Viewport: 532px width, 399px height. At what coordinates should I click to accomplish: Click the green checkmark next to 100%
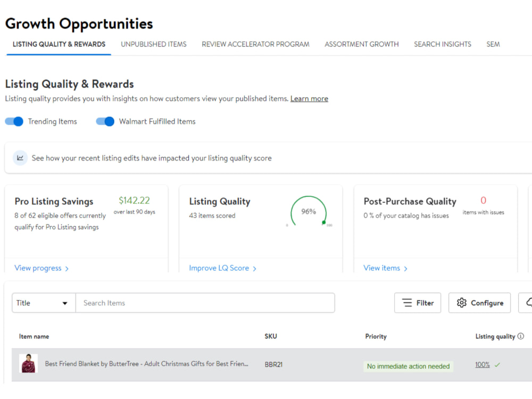point(497,365)
